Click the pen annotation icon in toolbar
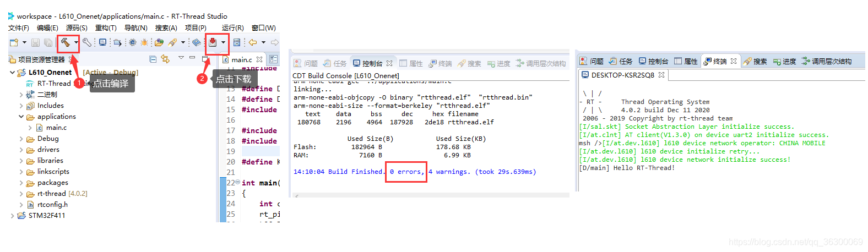The image size is (868, 252). click(x=173, y=42)
